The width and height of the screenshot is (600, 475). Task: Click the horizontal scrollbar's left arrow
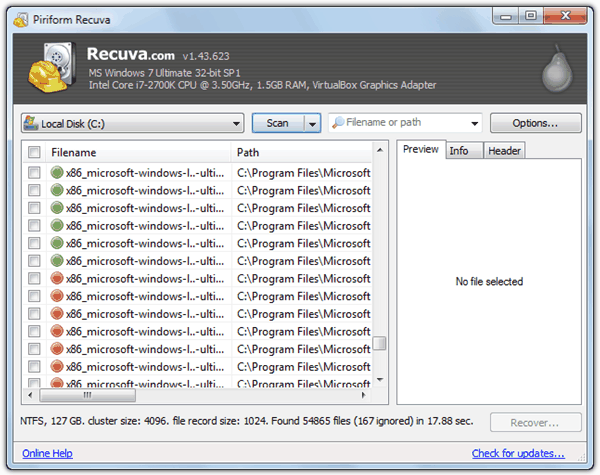pos(30,395)
